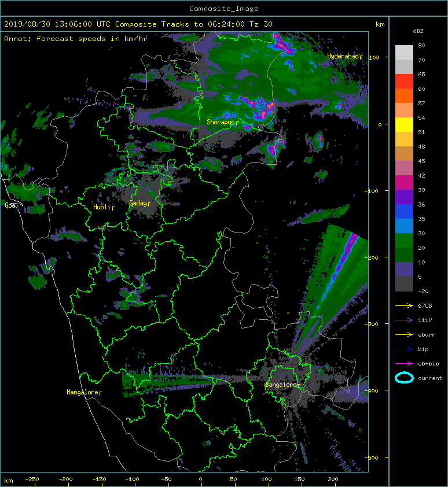The image size is (448, 487).
Task: Pick the gold swatch between 51 and 48
Action: pyautogui.click(x=404, y=139)
